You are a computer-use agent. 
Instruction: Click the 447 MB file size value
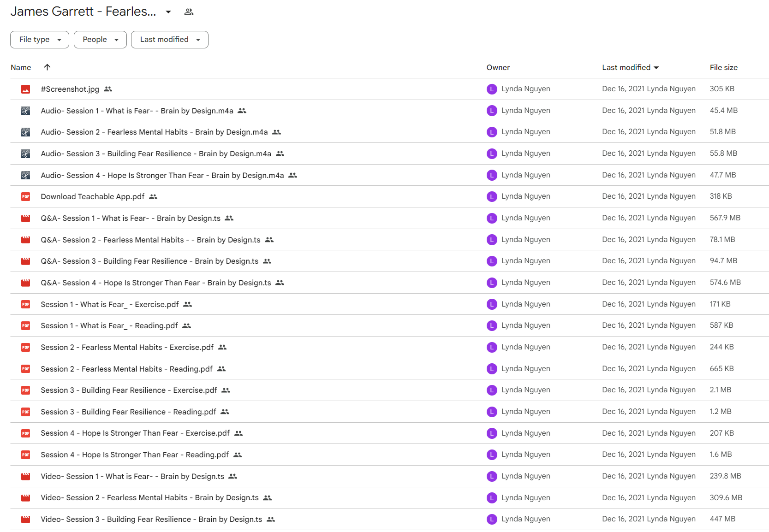(x=722, y=519)
